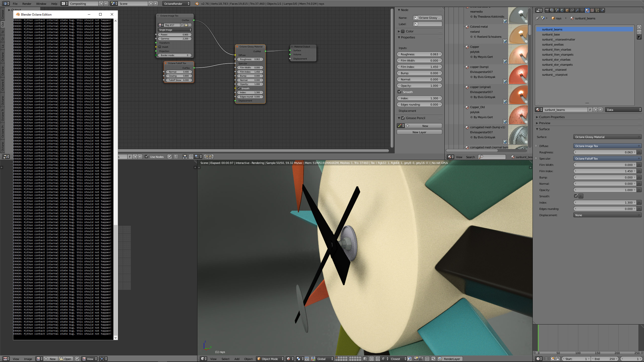Open the OctaneRender engine dropdown
The width and height of the screenshot is (644, 362).
tap(176, 4)
